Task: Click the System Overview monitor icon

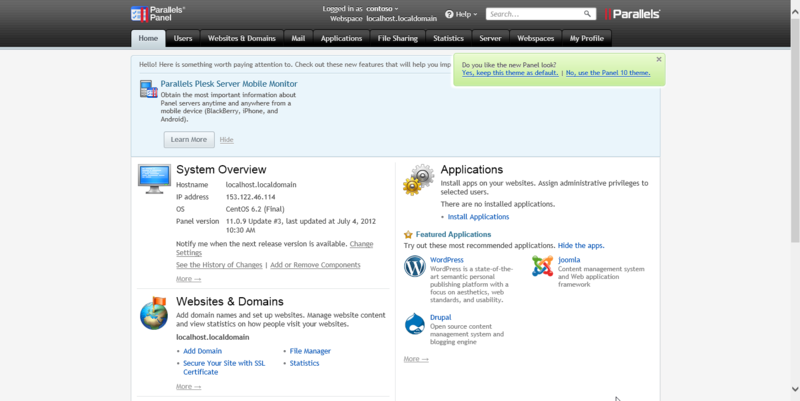Action: click(153, 177)
